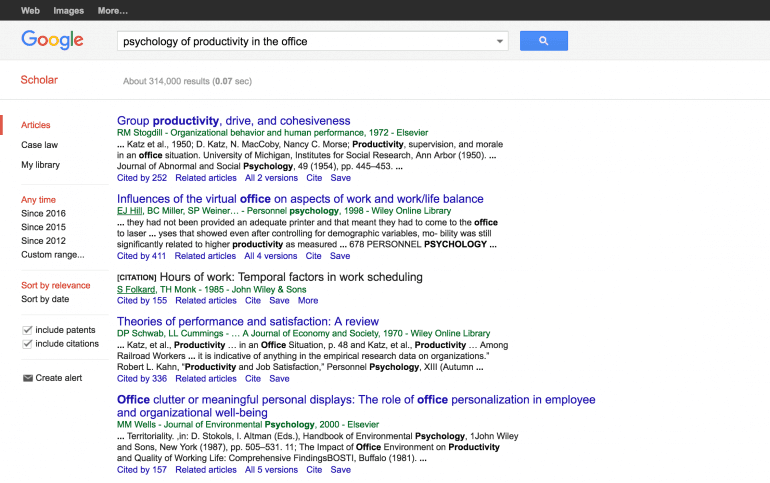Screen dimensions: 770x483
Task: Click in the search query input field
Action: coord(300,41)
